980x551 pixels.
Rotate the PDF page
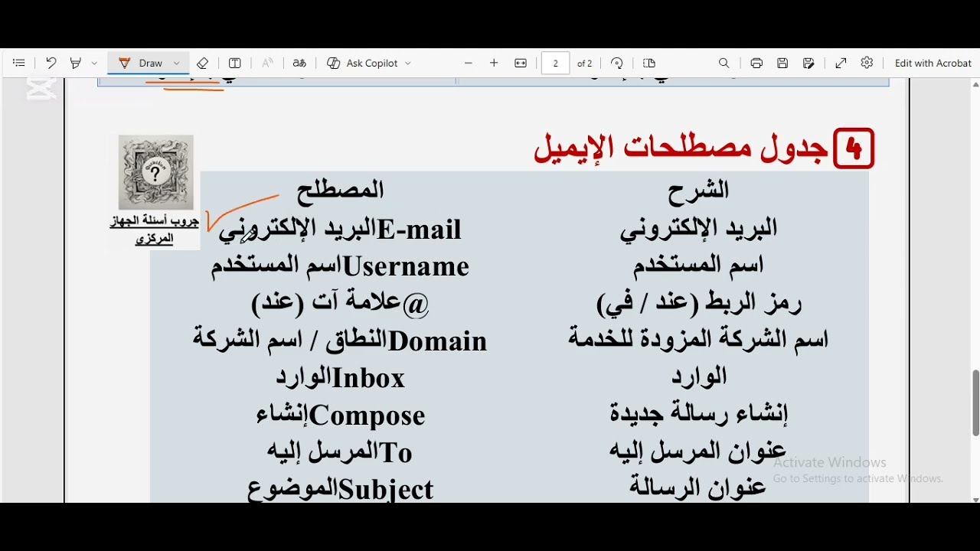(617, 64)
